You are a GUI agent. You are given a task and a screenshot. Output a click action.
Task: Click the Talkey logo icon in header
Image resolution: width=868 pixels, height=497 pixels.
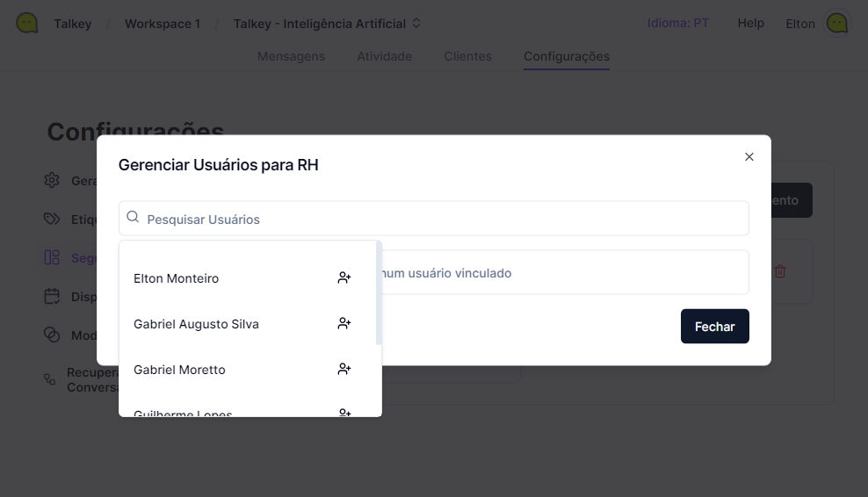coord(27,24)
